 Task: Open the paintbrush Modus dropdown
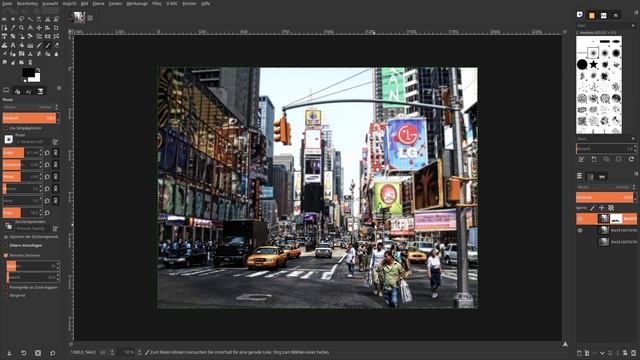tap(30, 107)
